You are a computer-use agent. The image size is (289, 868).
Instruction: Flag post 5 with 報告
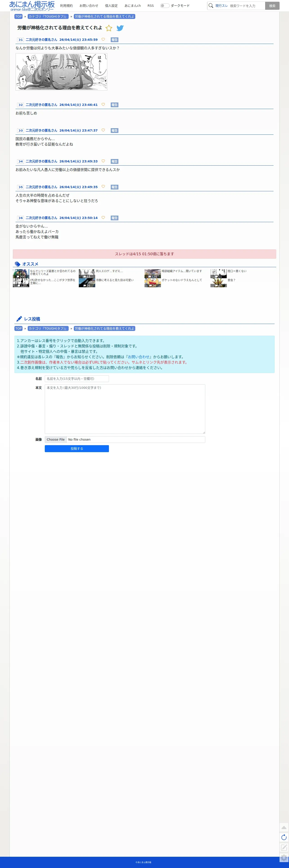115,187
